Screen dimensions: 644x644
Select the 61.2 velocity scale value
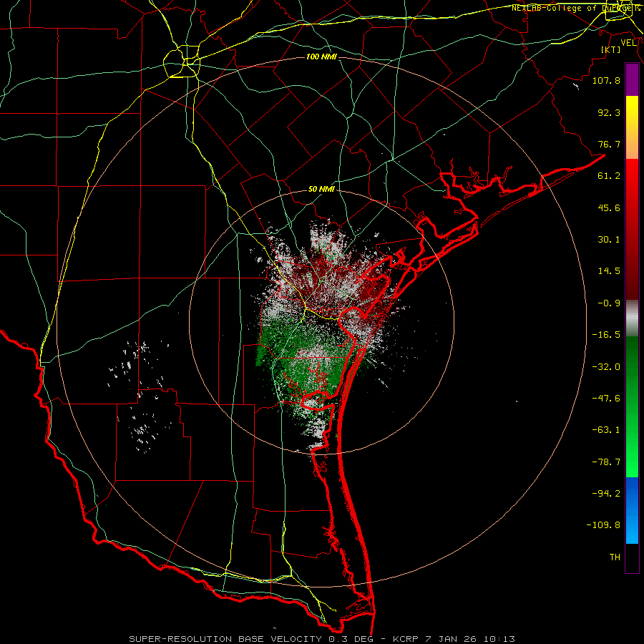click(x=609, y=176)
